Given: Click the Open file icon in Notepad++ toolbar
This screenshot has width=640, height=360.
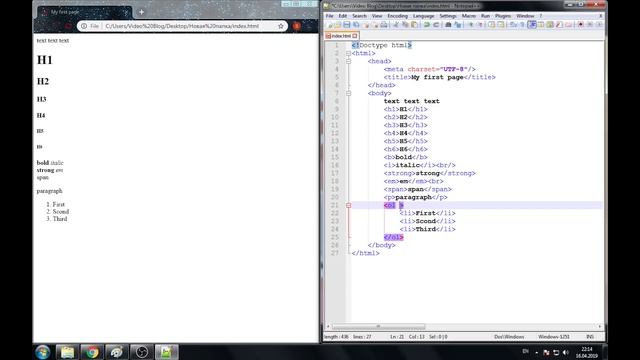Looking at the screenshot, I should click(338, 25).
